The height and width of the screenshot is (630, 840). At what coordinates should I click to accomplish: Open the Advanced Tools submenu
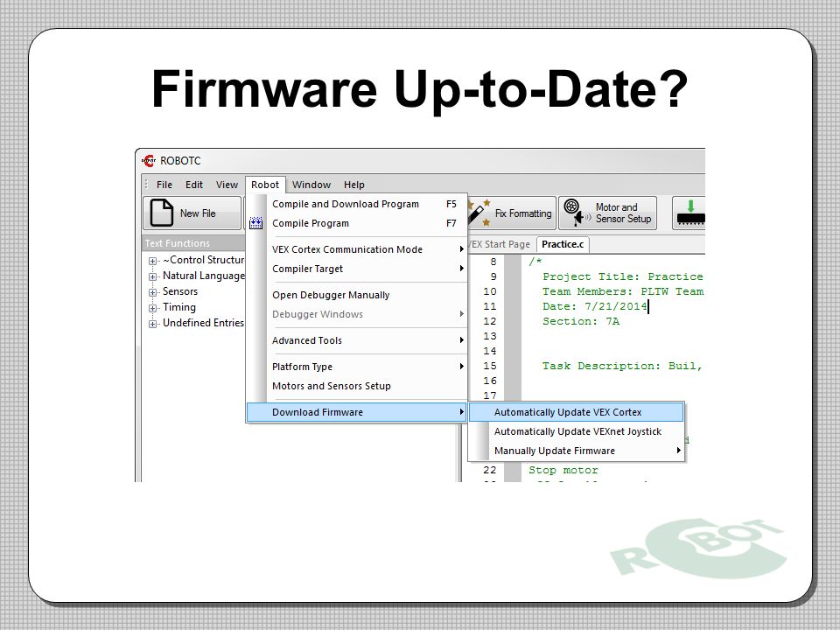(357, 340)
